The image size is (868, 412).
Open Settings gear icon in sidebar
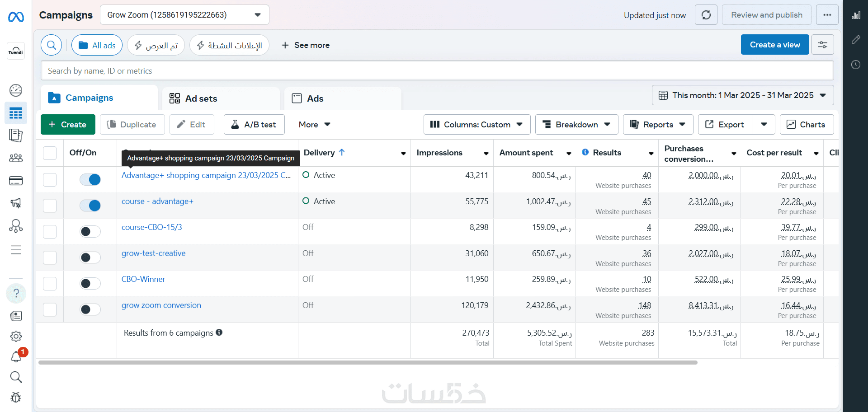pyautogui.click(x=16, y=337)
